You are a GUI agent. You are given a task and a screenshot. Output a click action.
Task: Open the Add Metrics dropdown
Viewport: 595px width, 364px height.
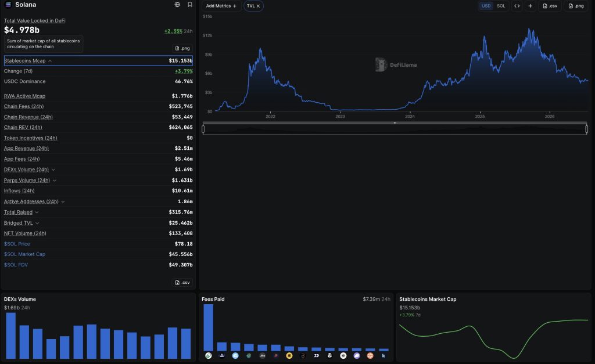221,6
